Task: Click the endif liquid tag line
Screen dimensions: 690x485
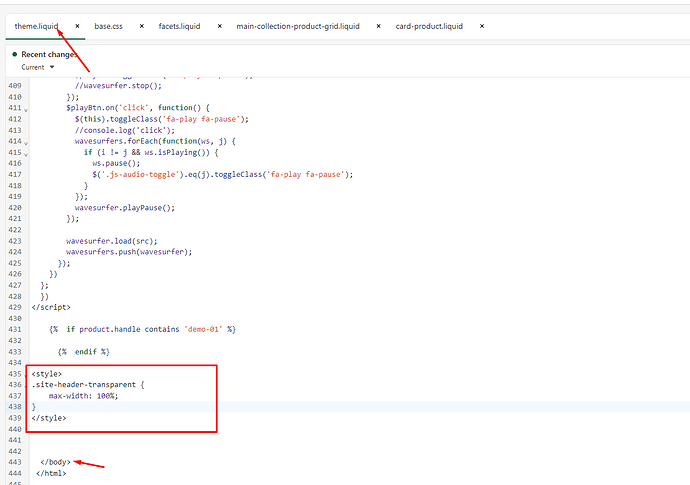Action: point(84,352)
